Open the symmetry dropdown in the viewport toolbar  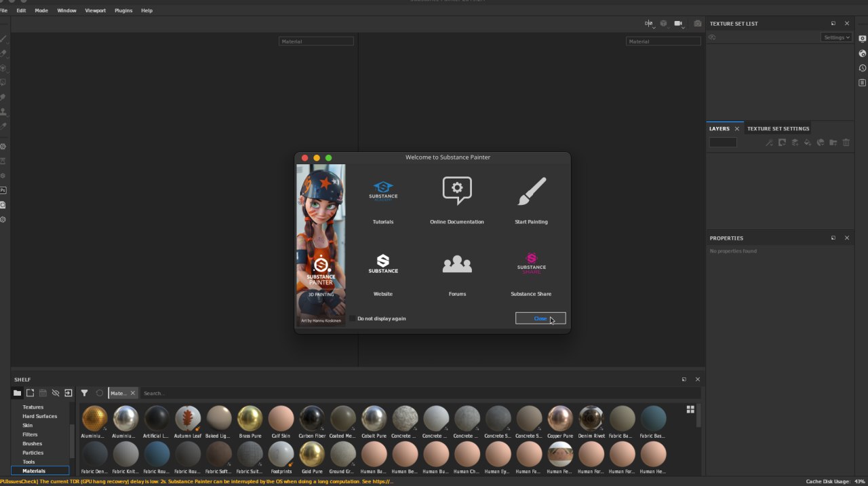649,24
